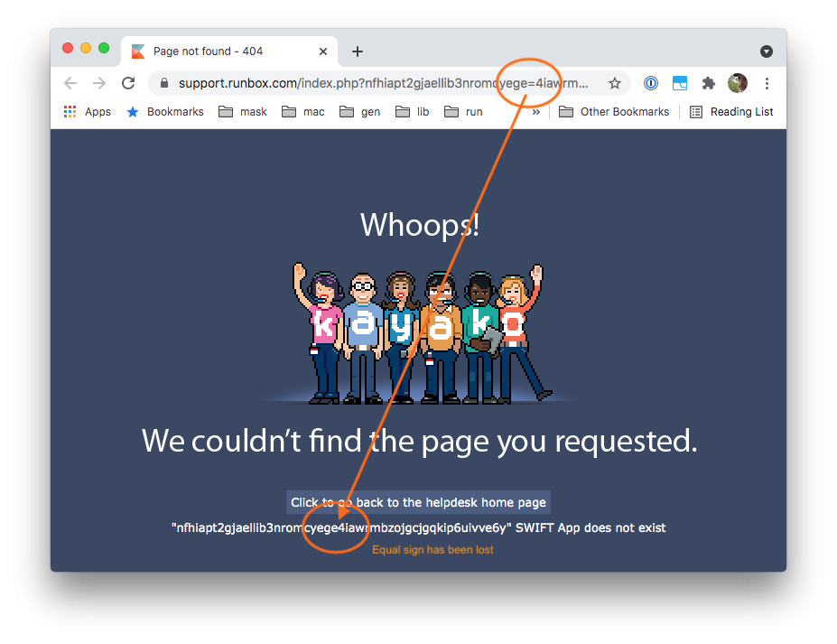This screenshot has width=837, height=644.
Task: Open the 'Other Bookmarks' folder
Action: click(614, 112)
